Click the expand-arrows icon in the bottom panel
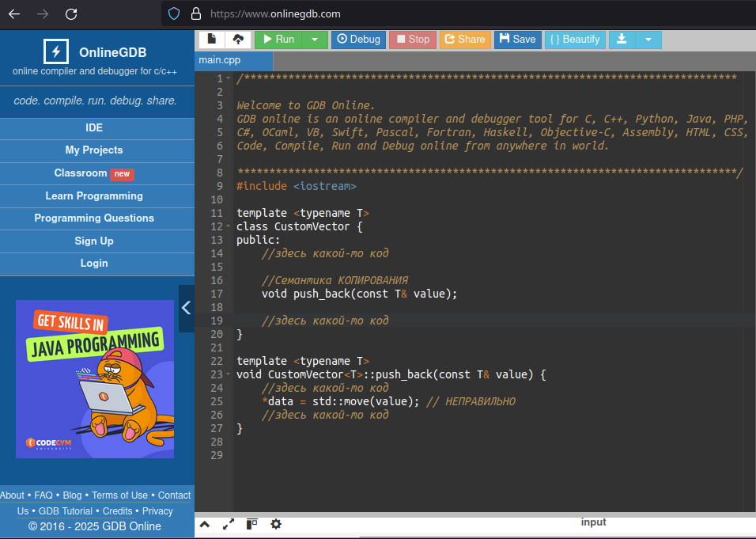The height and width of the screenshot is (539, 756). pyautogui.click(x=229, y=524)
